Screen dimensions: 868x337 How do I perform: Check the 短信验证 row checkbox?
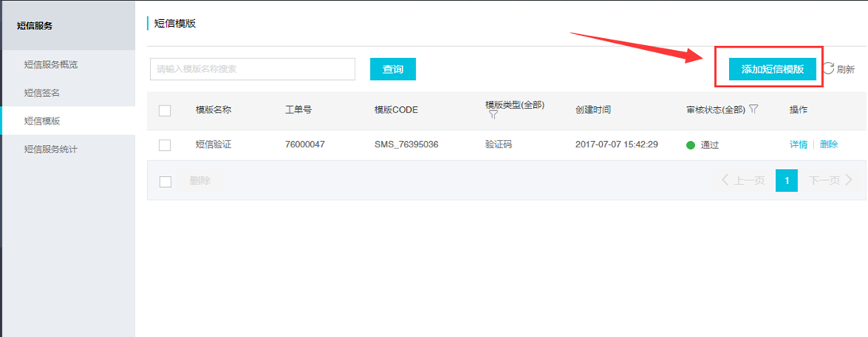[164, 145]
